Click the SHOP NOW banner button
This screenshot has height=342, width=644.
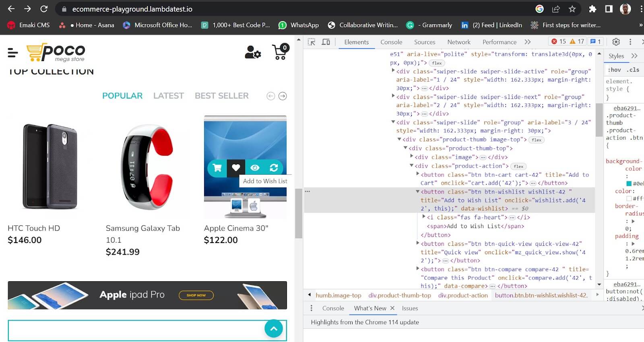(x=196, y=295)
